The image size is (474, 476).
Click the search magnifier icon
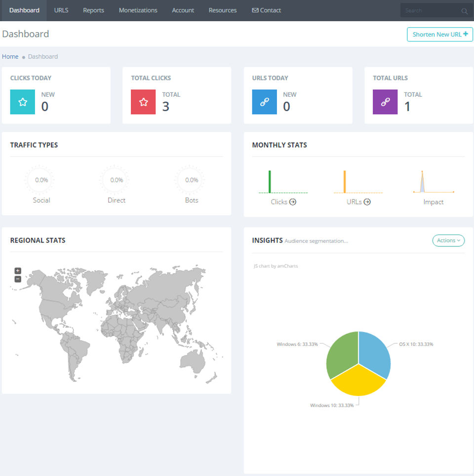(x=464, y=11)
